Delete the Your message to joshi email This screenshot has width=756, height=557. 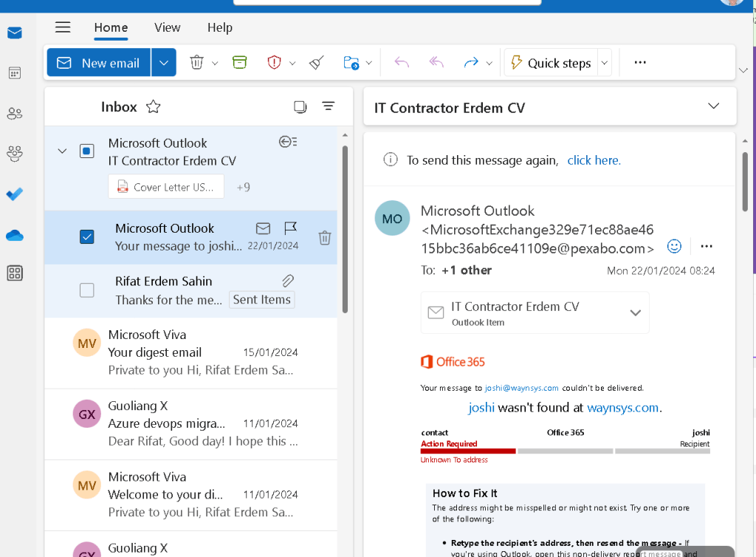(325, 238)
